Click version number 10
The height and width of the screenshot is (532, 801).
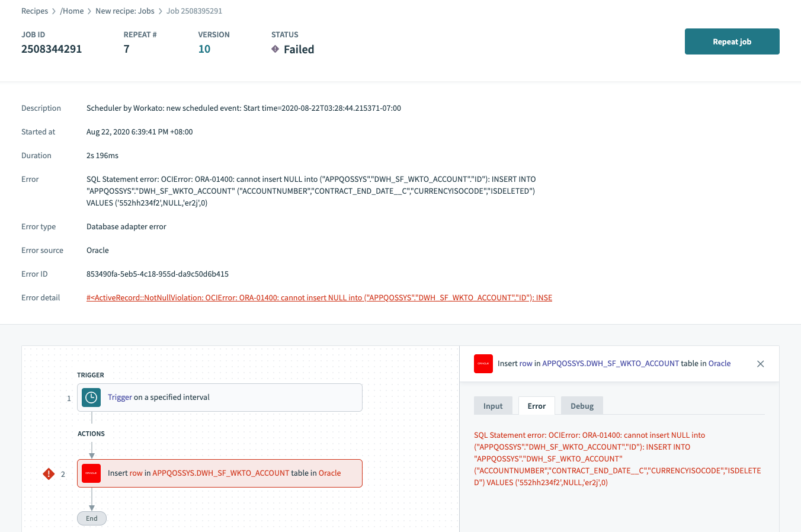[204, 49]
